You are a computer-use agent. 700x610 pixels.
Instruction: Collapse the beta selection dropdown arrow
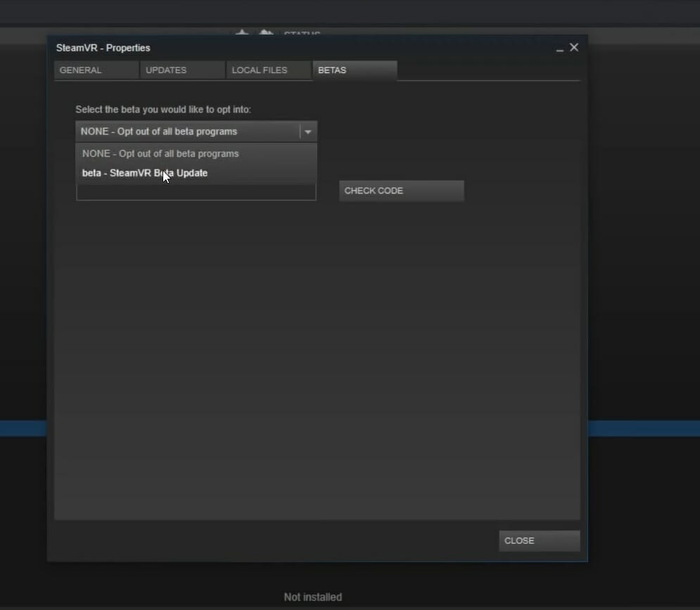(308, 132)
